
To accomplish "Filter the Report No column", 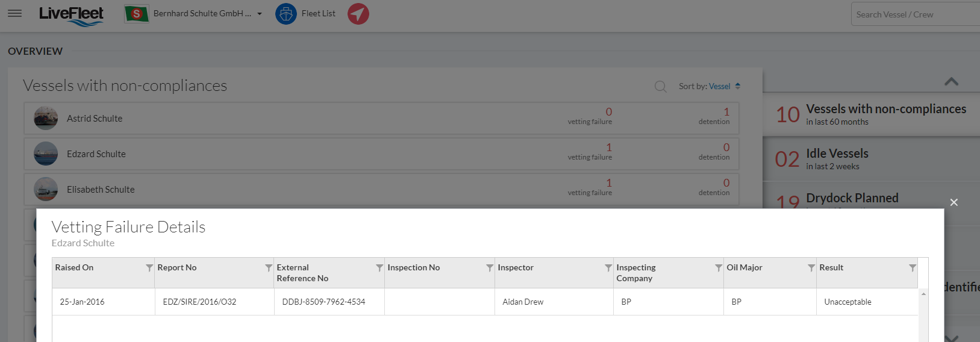I will [x=269, y=268].
